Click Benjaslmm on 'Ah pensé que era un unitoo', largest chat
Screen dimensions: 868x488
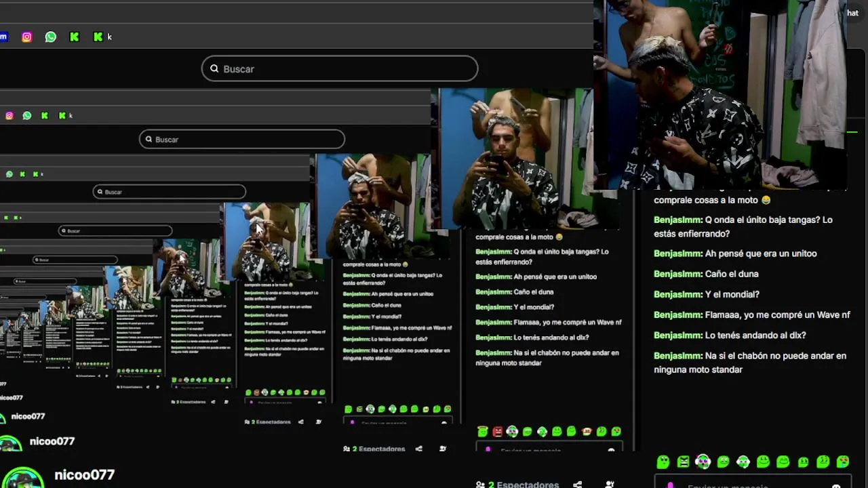coord(678,253)
